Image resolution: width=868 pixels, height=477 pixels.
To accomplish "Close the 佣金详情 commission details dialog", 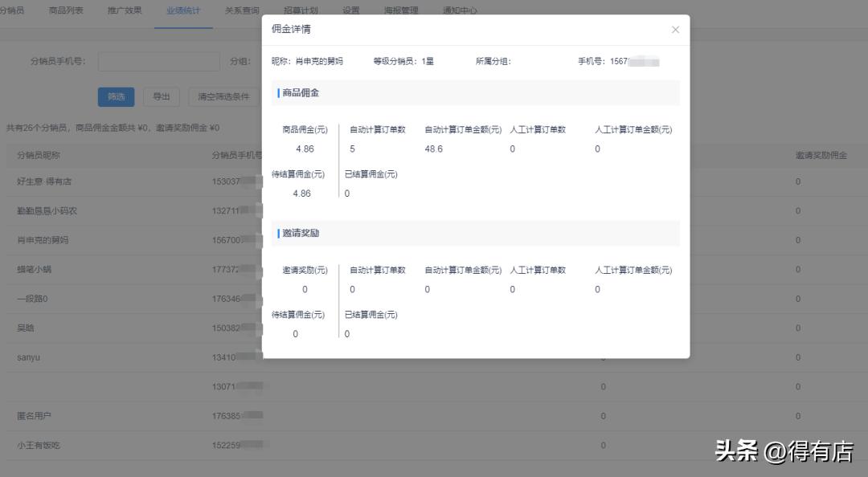I will click(675, 30).
